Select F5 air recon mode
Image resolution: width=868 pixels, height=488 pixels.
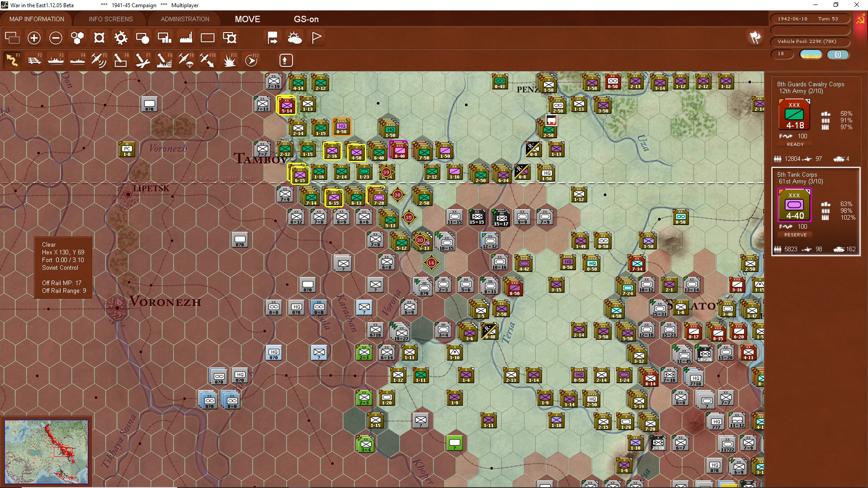click(x=99, y=60)
